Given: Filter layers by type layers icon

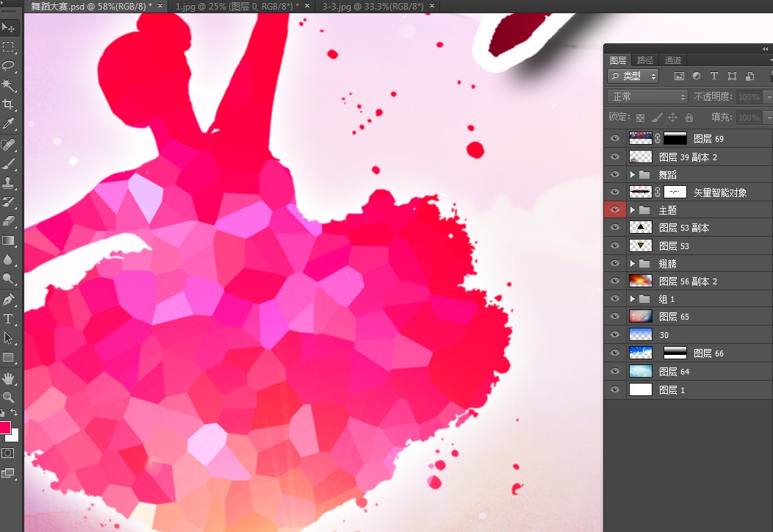Looking at the screenshot, I should (x=713, y=76).
